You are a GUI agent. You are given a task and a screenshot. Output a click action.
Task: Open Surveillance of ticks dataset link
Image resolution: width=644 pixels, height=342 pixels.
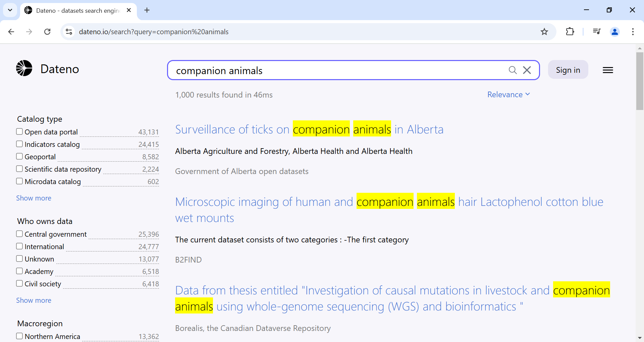[309, 129]
